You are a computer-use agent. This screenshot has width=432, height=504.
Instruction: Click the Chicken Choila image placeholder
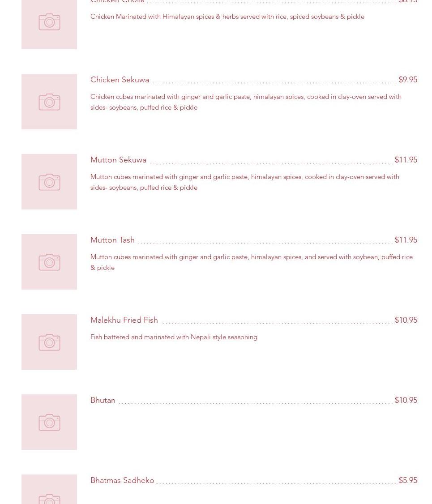[49, 23]
